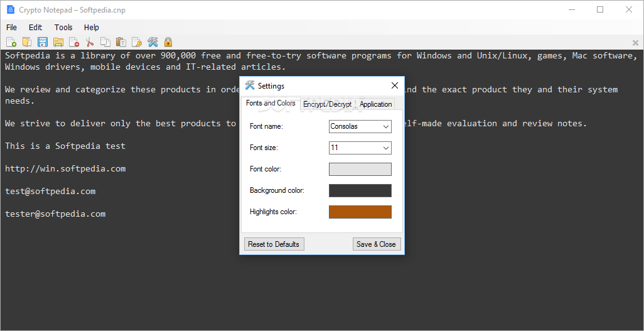This screenshot has height=331, width=644.
Task: Expand the Font size dropdown
Action: point(385,148)
